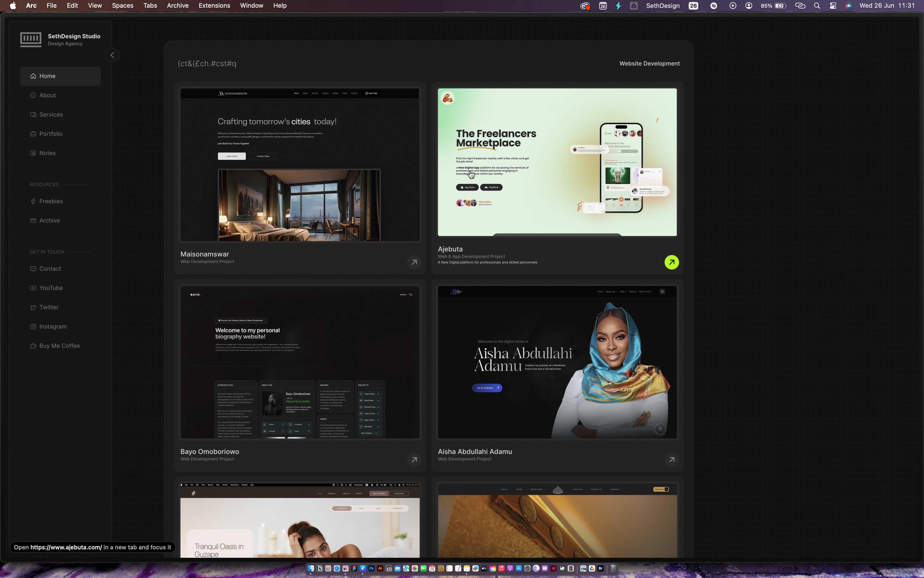Open InDesign from the Dock

pos(553,568)
